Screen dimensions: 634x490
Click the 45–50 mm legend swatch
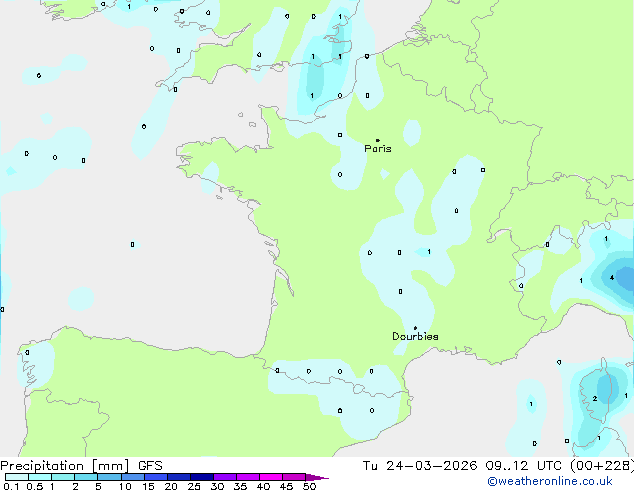coord(294,477)
